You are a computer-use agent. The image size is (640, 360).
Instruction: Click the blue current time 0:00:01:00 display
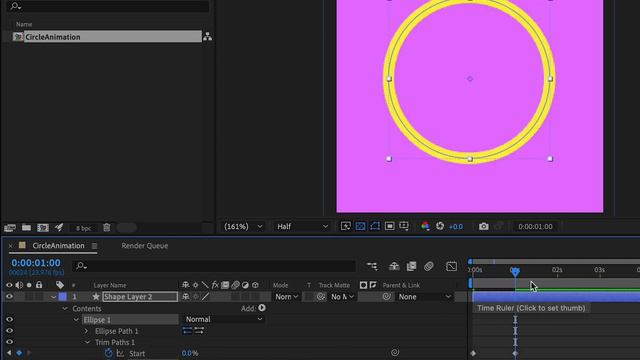pyautogui.click(x=36, y=263)
